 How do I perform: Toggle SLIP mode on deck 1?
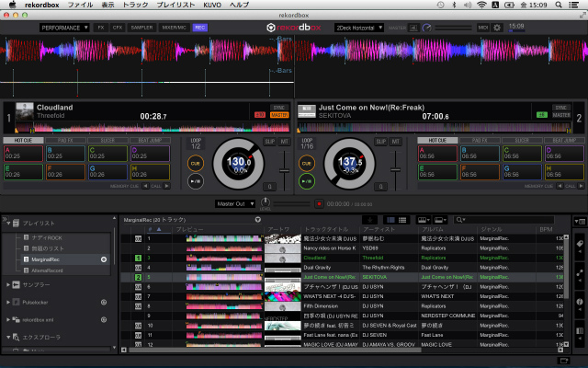point(269,142)
